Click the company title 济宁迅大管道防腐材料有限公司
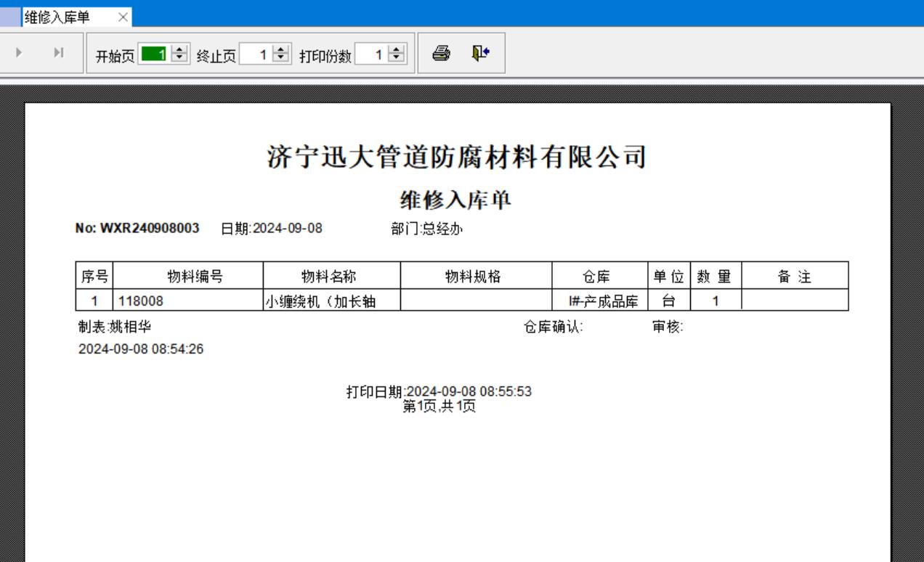 pyautogui.click(x=457, y=157)
